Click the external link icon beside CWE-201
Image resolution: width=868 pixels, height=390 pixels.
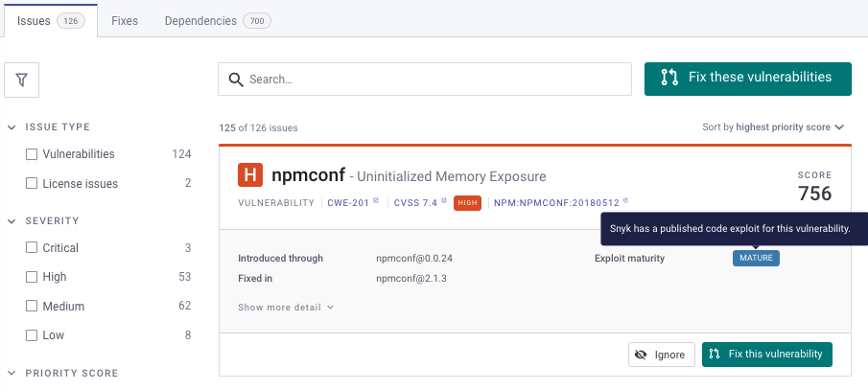click(376, 201)
